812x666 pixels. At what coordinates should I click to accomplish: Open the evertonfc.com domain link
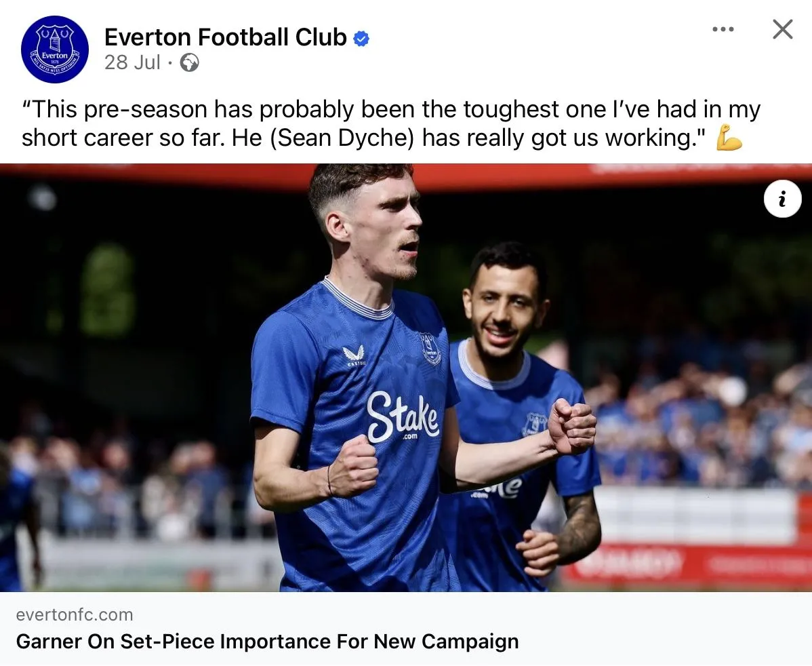(75, 615)
